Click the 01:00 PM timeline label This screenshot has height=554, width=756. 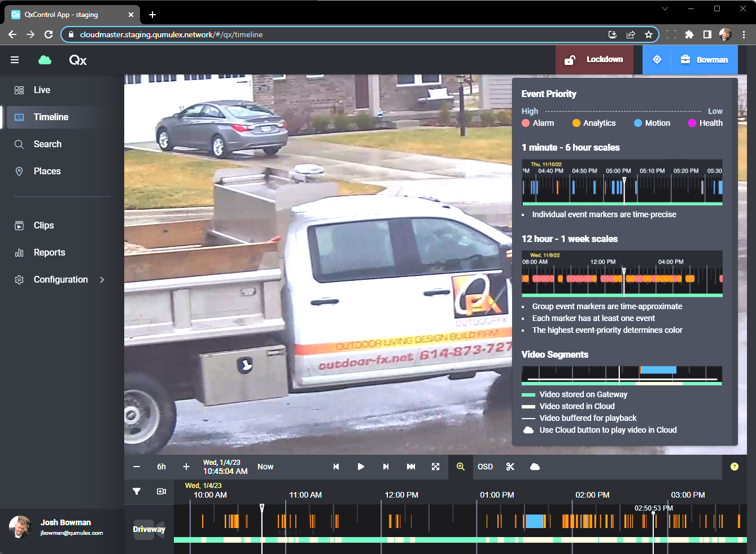pyautogui.click(x=497, y=495)
